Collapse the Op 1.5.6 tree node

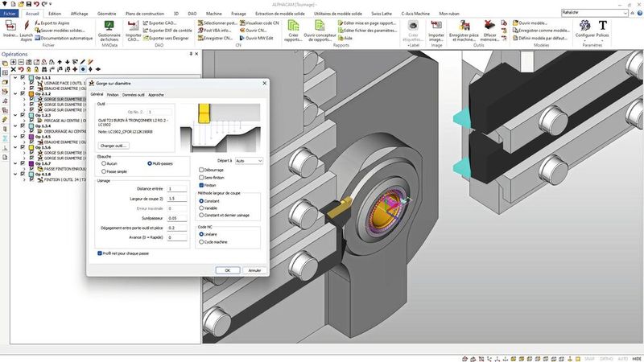click(15, 147)
